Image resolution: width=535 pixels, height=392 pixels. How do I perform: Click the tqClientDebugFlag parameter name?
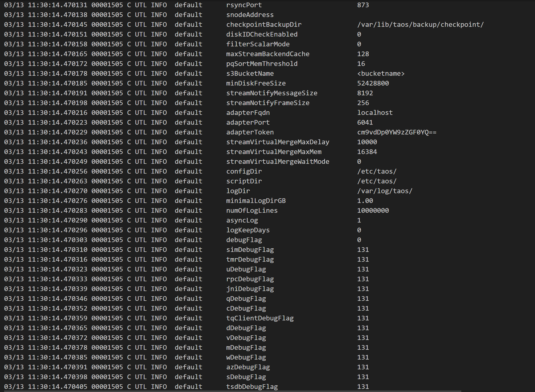point(260,318)
